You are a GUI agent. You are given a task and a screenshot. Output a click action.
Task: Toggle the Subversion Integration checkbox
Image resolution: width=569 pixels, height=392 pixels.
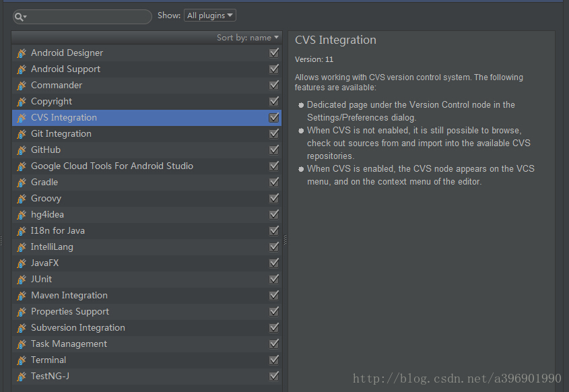point(274,328)
